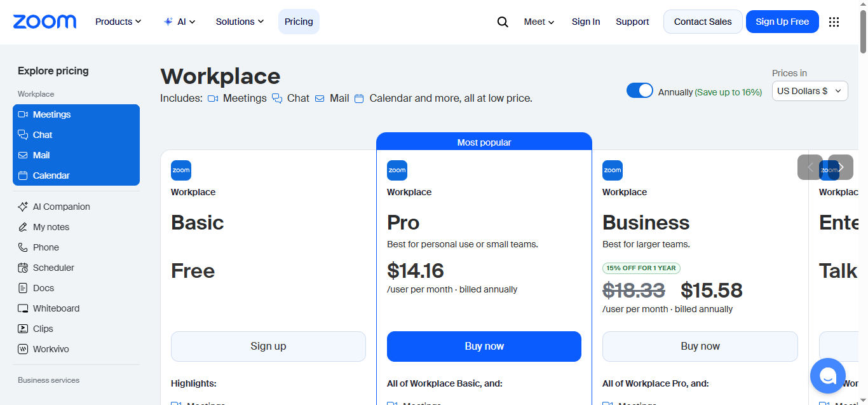Click the Save up to 16% text
The height and width of the screenshot is (405, 868).
click(x=728, y=92)
